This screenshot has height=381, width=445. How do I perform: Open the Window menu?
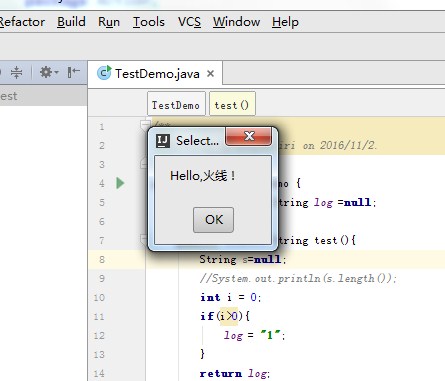236,22
